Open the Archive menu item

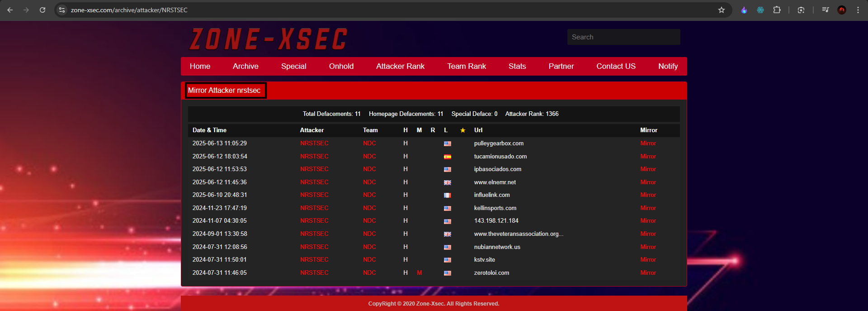pos(245,66)
